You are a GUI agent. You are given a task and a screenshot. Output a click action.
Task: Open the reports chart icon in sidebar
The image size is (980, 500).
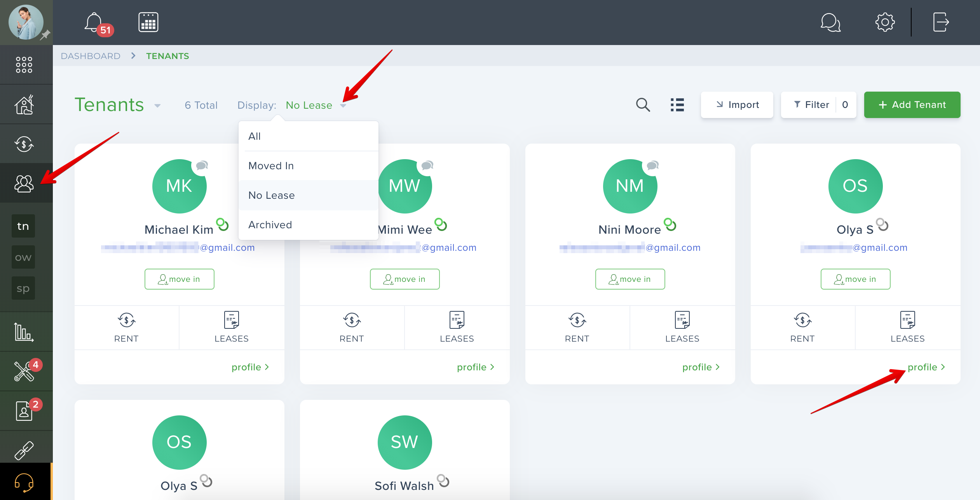point(24,332)
